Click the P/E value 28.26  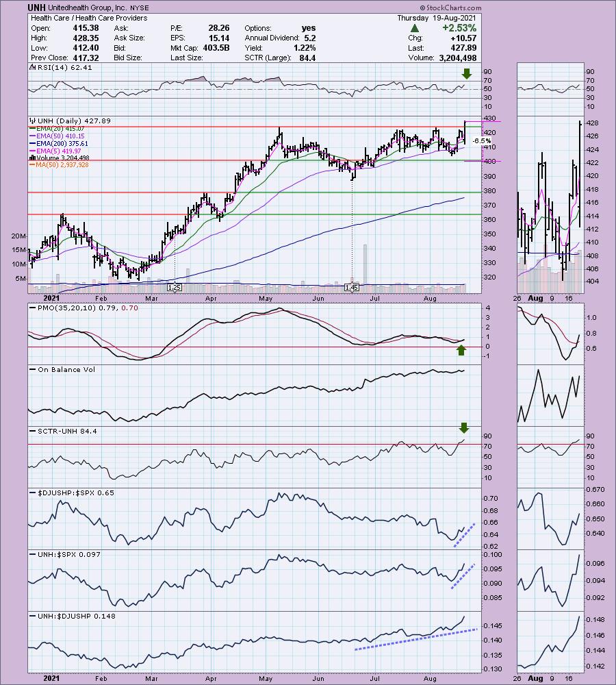(x=219, y=28)
